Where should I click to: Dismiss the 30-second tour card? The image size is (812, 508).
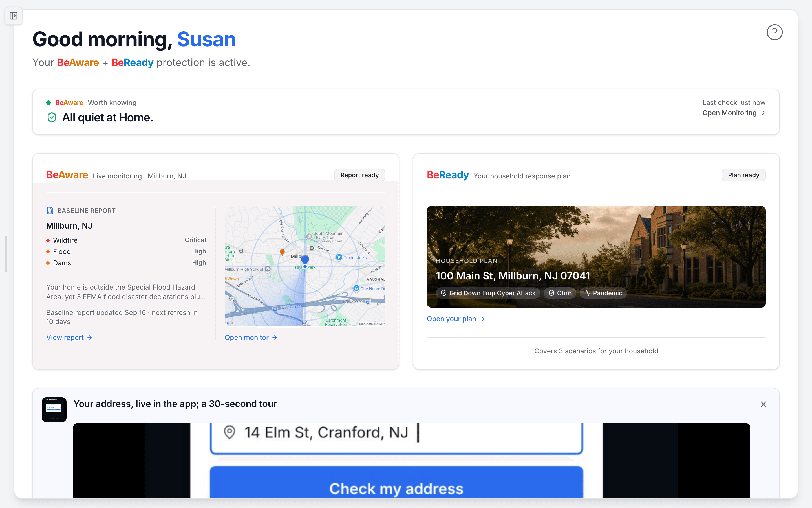763,404
